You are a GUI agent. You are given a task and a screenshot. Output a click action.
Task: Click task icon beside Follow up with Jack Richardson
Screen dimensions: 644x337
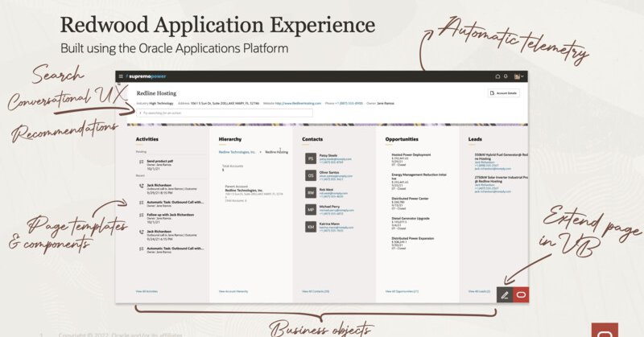pos(142,215)
